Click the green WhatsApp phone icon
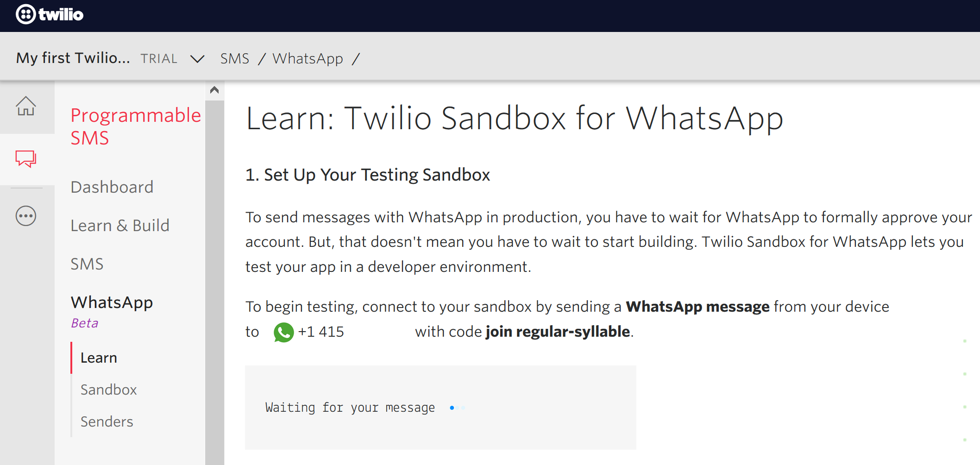This screenshot has height=465, width=980. (283, 332)
